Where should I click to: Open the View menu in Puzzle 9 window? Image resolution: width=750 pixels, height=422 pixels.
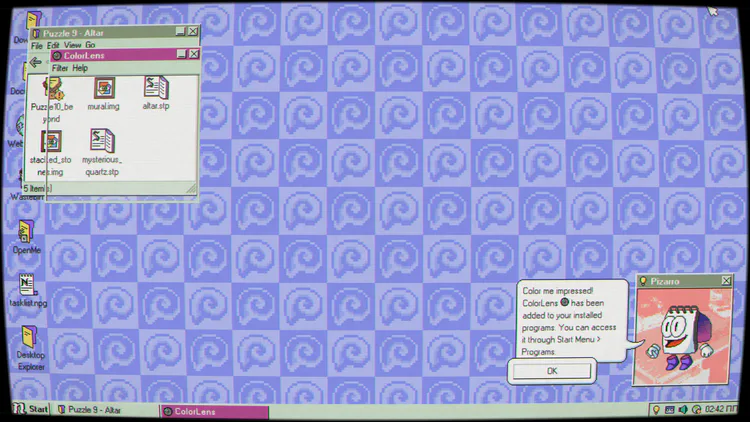click(x=73, y=45)
